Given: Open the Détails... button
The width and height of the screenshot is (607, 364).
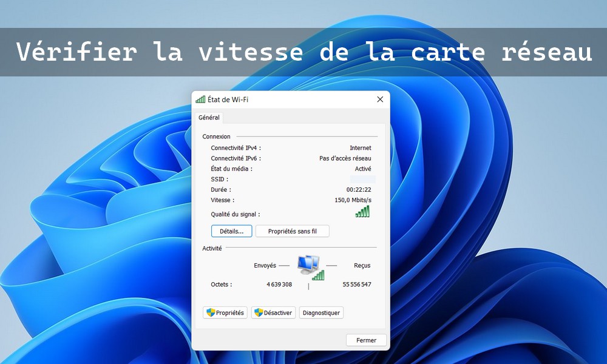Looking at the screenshot, I should click(x=231, y=231).
